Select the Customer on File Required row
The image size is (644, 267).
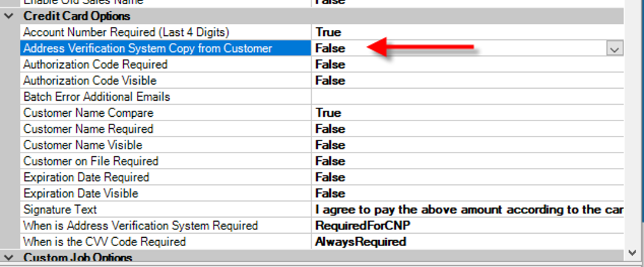click(90, 161)
